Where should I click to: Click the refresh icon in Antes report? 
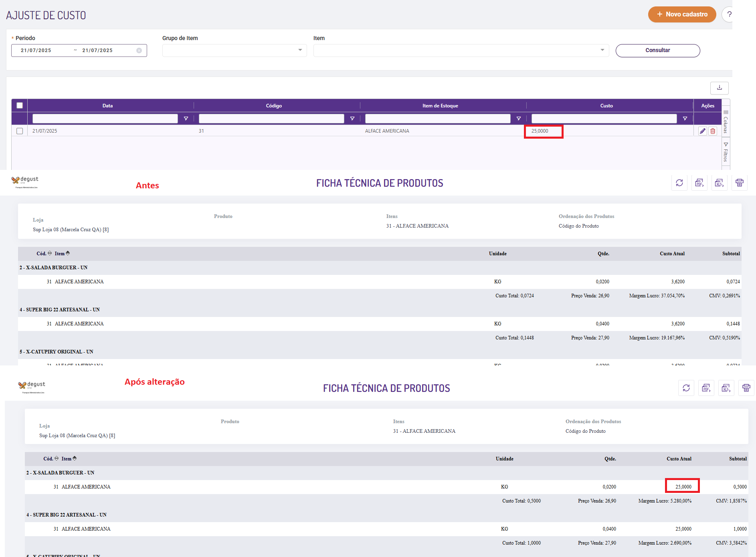[x=679, y=183]
